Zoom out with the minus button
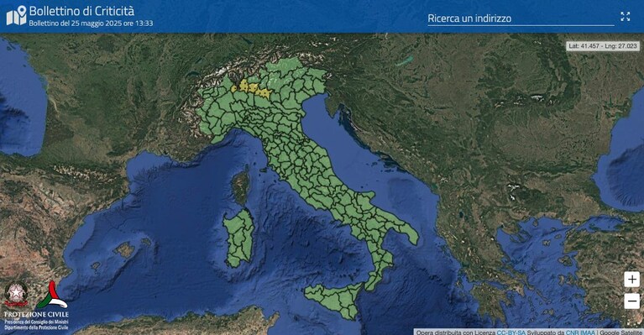This screenshot has height=335, width=644. click(x=632, y=301)
